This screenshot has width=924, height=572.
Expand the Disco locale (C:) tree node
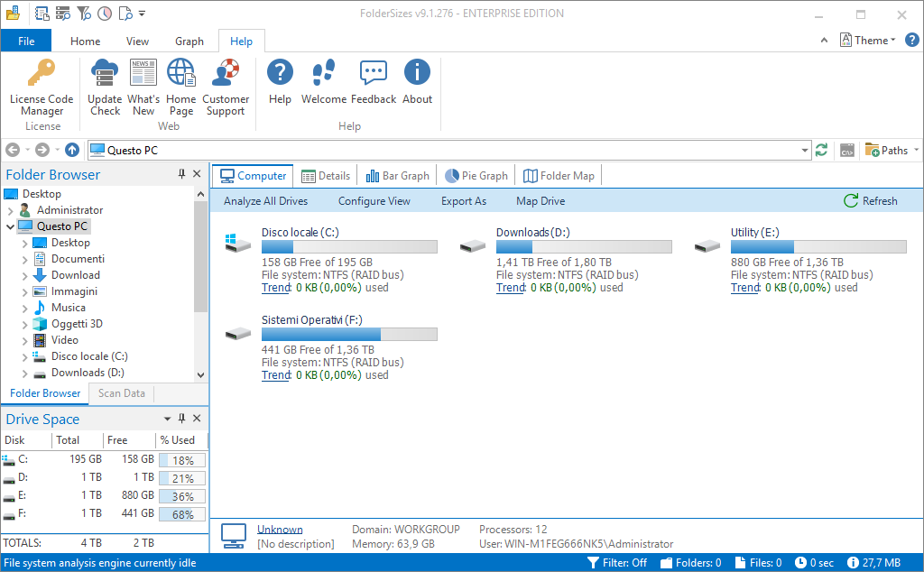(24, 356)
